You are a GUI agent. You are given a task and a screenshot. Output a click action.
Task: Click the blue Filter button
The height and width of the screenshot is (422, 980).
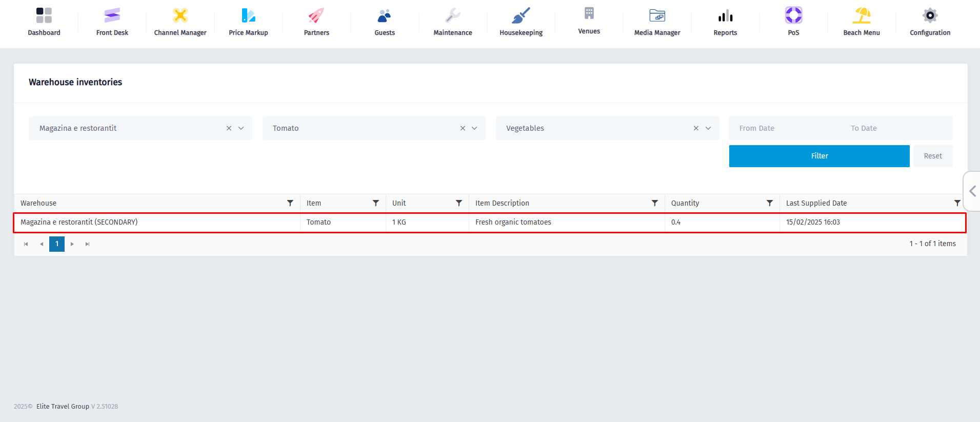[819, 156]
